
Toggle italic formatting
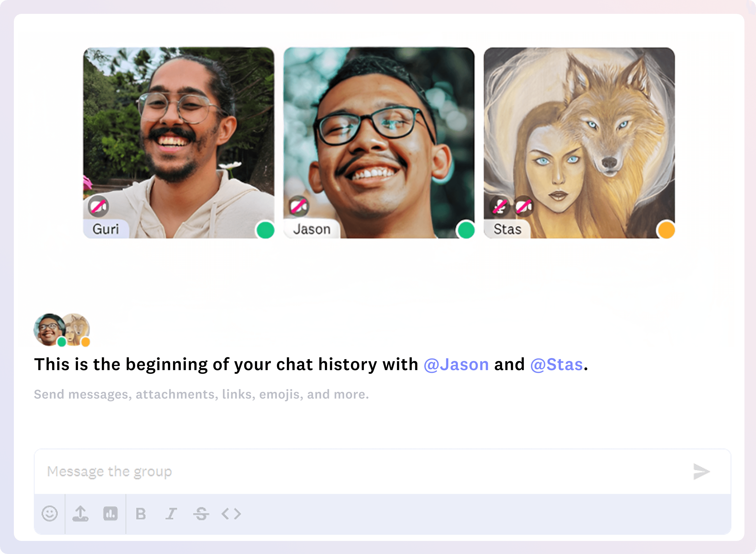[171, 513]
